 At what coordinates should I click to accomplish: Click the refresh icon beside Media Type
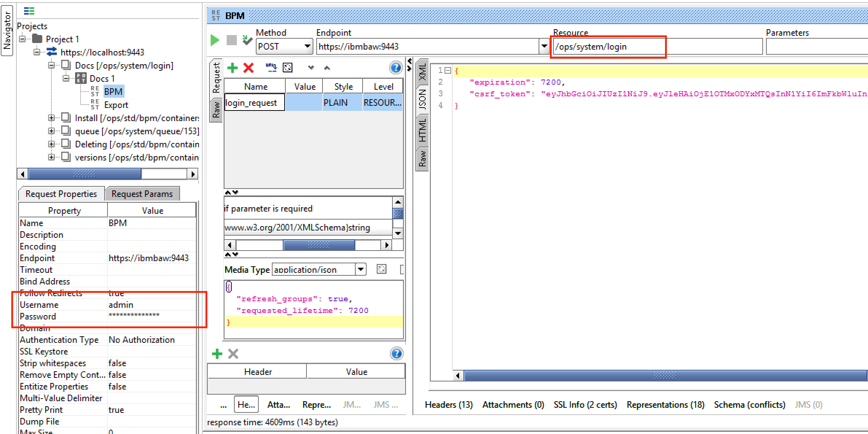coord(382,269)
